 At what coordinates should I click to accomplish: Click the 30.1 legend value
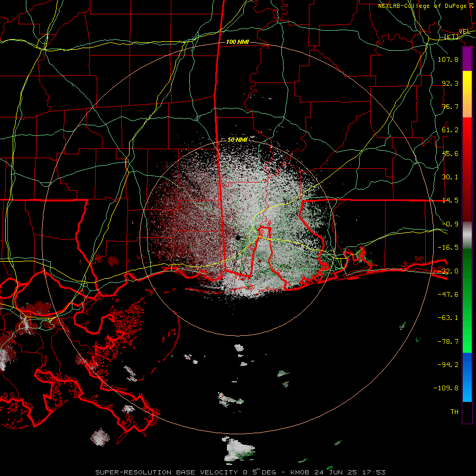[450, 177]
